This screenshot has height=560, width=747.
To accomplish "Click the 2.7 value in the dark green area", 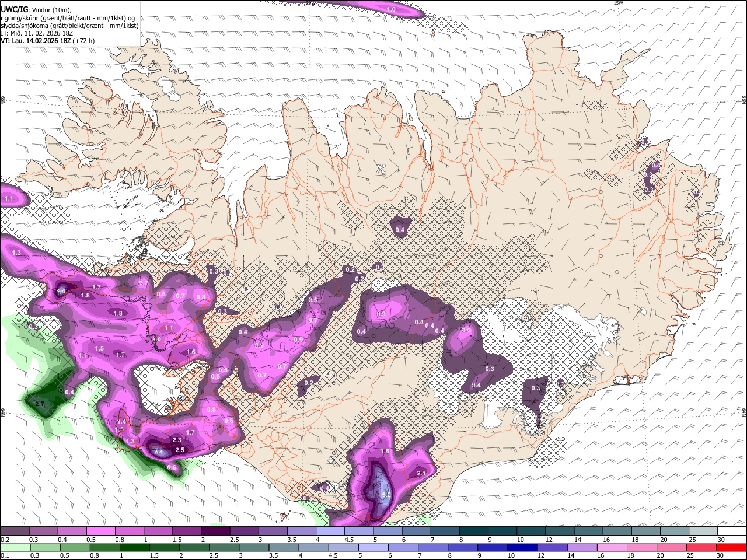I will (x=40, y=404).
